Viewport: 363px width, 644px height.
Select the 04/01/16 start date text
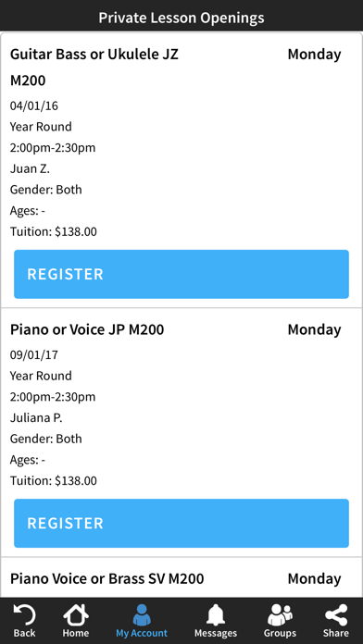pos(34,106)
